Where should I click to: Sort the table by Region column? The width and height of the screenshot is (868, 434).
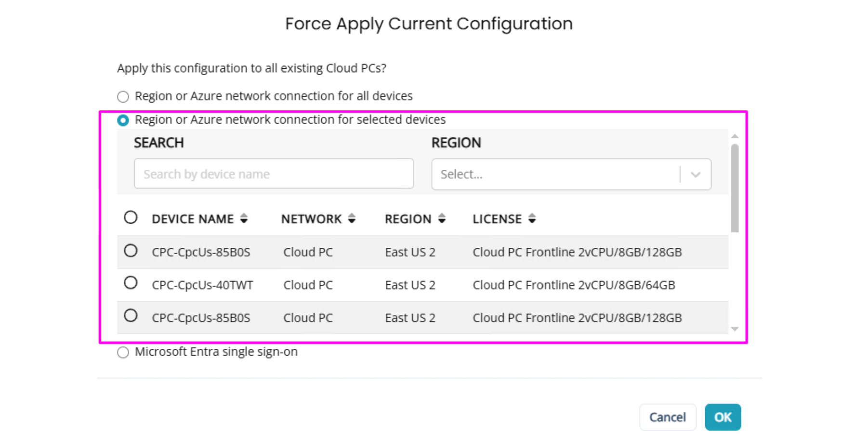[442, 219]
